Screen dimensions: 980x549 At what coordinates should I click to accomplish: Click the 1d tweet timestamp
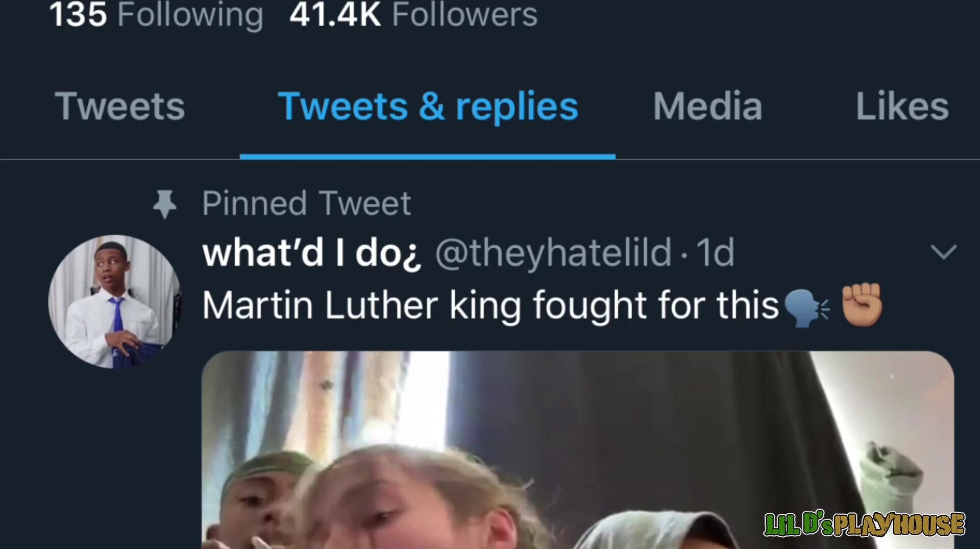tap(715, 252)
